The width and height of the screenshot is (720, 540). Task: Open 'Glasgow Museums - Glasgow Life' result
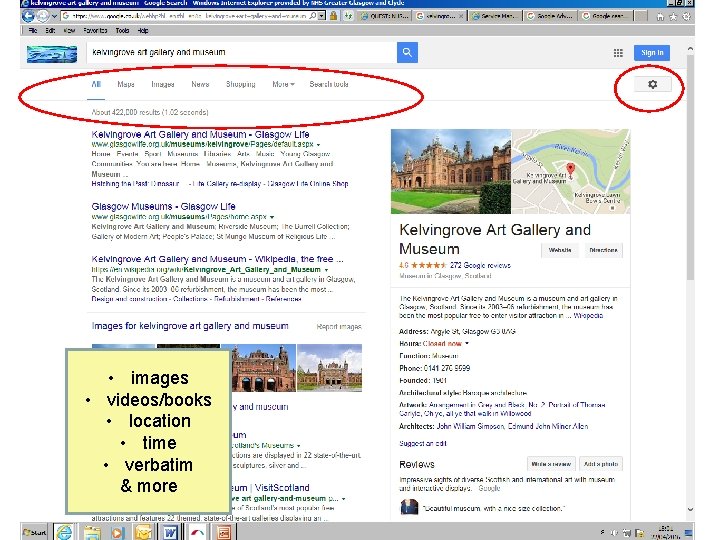coord(163,207)
